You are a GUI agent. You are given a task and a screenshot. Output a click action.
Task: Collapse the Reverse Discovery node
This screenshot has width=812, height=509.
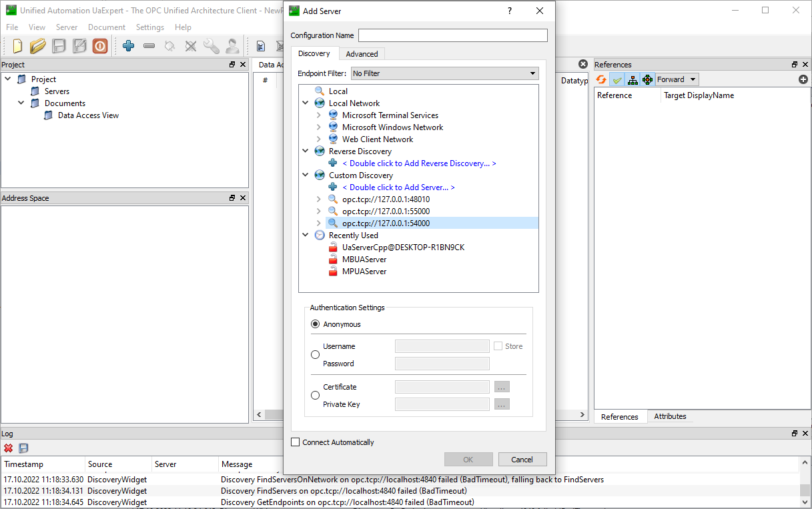coord(306,151)
